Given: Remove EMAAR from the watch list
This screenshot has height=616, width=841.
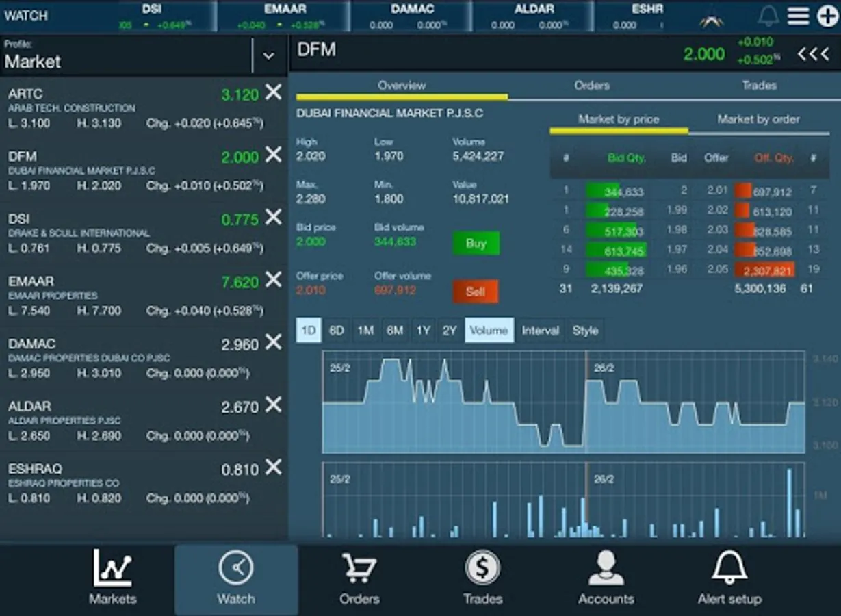Looking at the screenshot, I should [273, 279].
